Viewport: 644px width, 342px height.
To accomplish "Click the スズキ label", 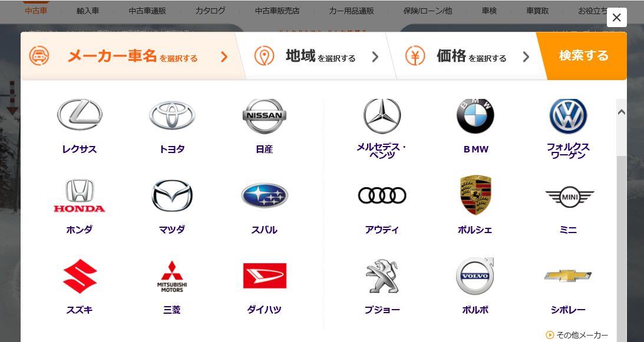I will point(80,310).
